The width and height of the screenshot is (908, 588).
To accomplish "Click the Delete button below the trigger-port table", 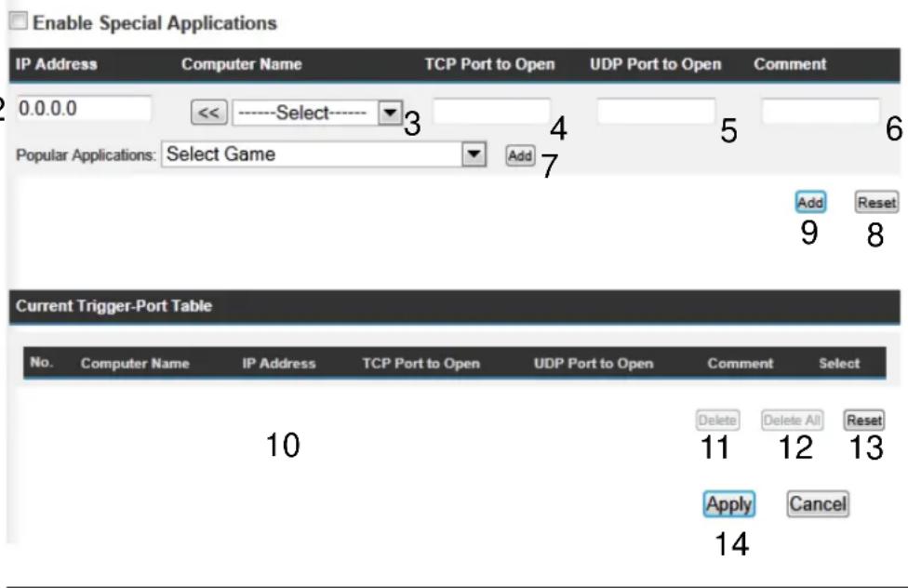I will pos(717,420).
